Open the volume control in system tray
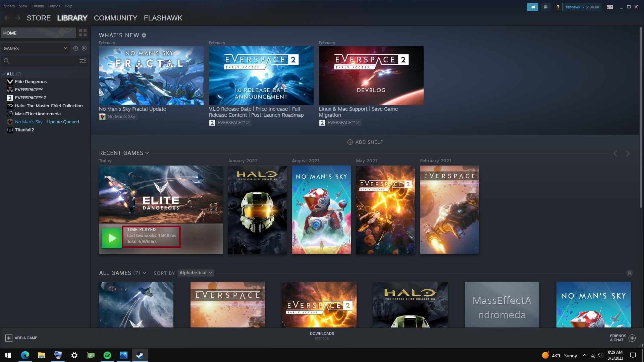644x362 pixels. coord(600,355)
